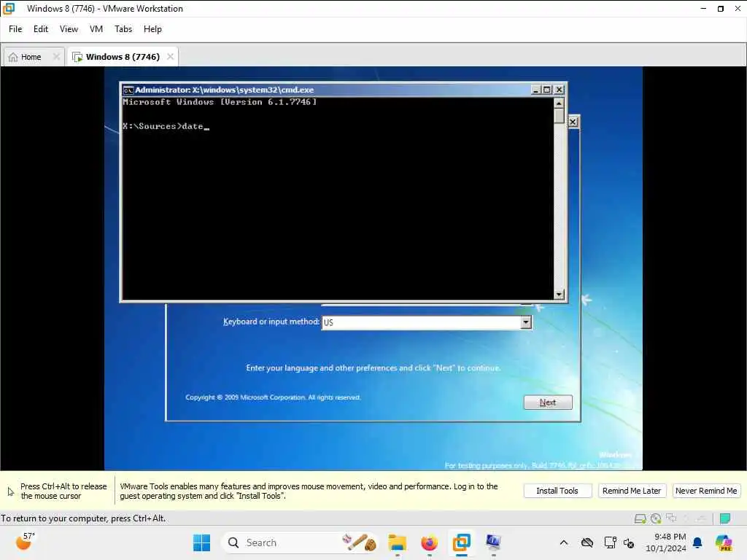This screenshot has width=747, height=560.
Task: Show hidden tray icons chevron
Action: [564, 542]
